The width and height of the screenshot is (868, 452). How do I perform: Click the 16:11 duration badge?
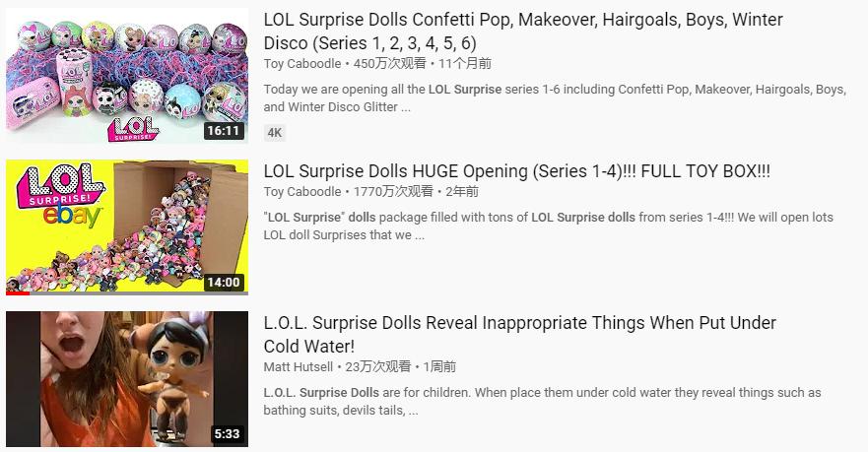click(x=224, y=131)
